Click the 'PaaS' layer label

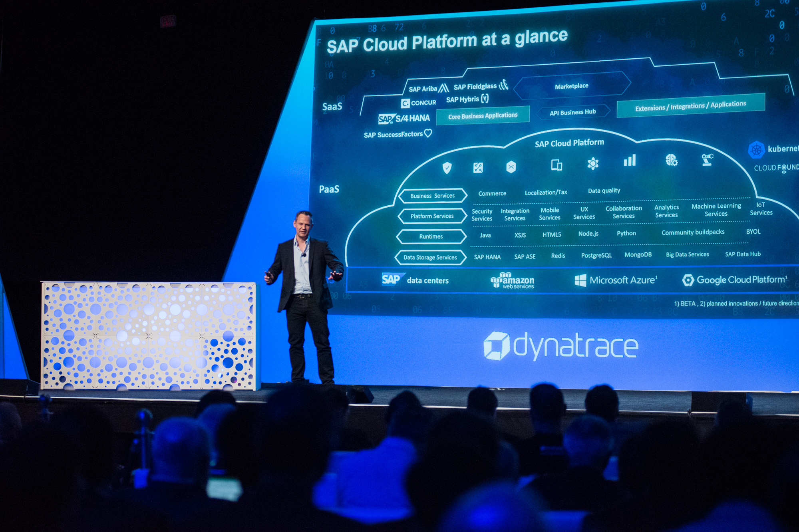click(329, 189)
